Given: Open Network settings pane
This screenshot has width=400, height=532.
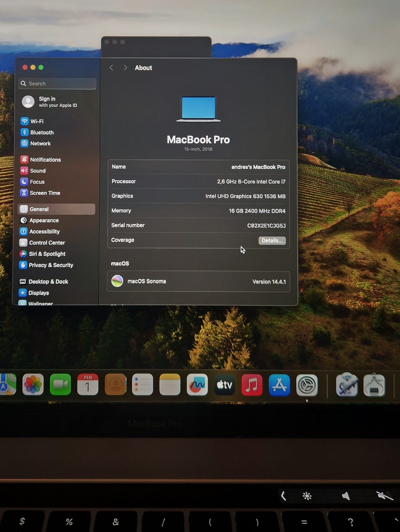Looking at the screenshot, I should coord(36,143).
